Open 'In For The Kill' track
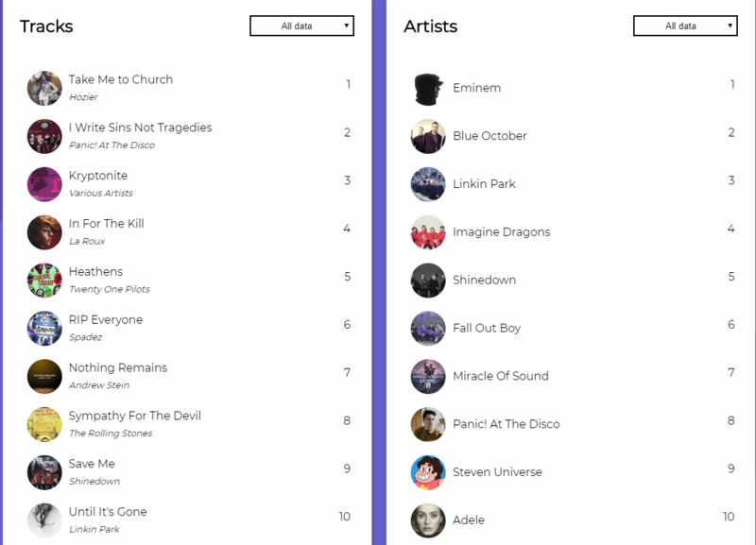756x545 pixels. coord(106,224)
